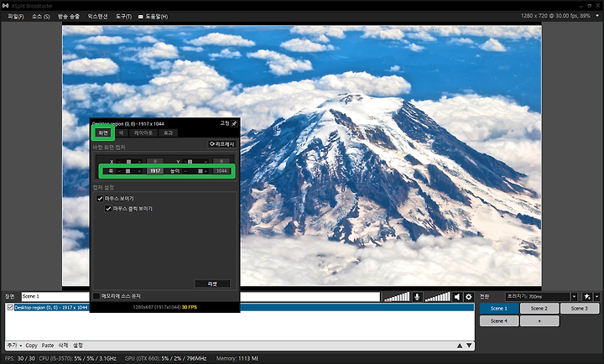Click the Y position value field
Viewport: 604px width, 364px height.
pyautogui.click(x=221, y=161)
